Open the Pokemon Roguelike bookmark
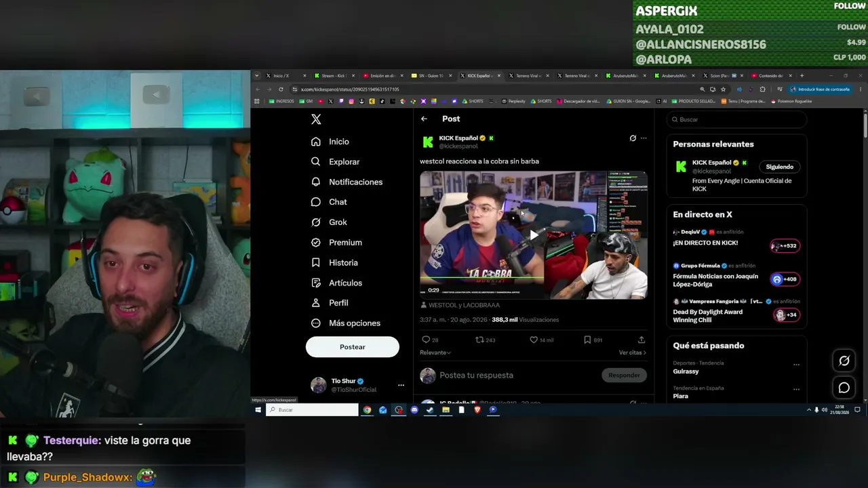This screenshot has height=488, width=868. pos(792,102)
